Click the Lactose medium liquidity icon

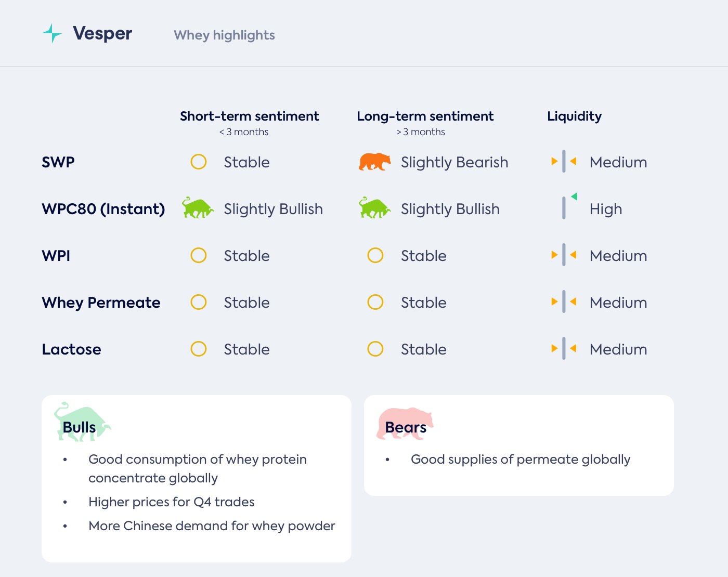click(564, 349)
